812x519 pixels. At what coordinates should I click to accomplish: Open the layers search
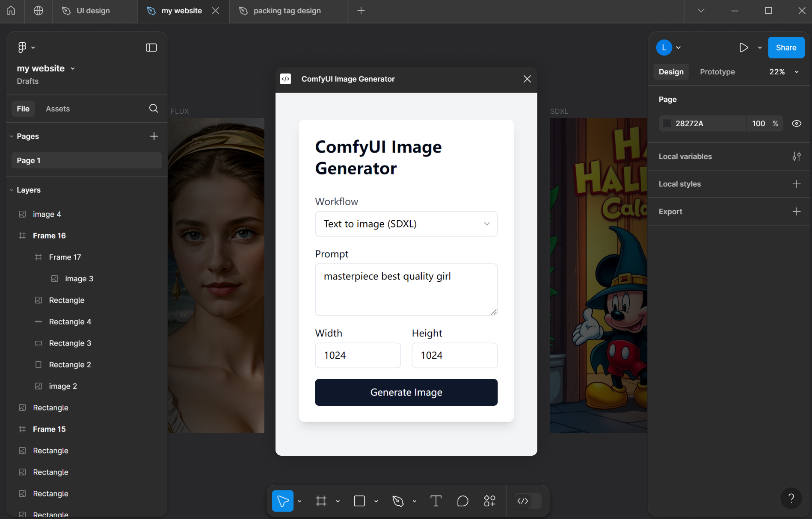pyautogui.click(x=153, y=108)
